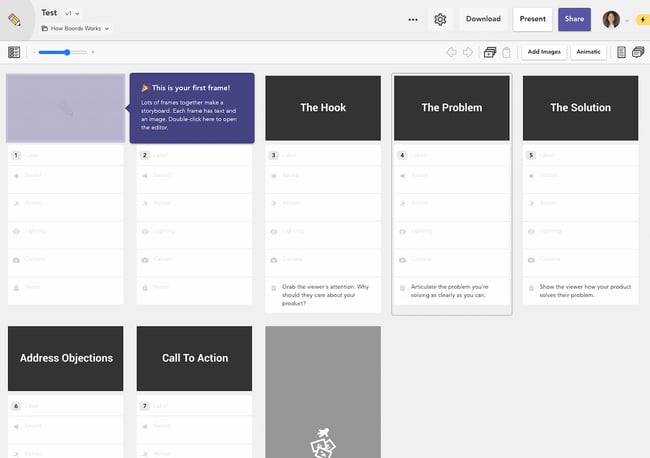Expand the v1 version dropdown

point(73,13)
